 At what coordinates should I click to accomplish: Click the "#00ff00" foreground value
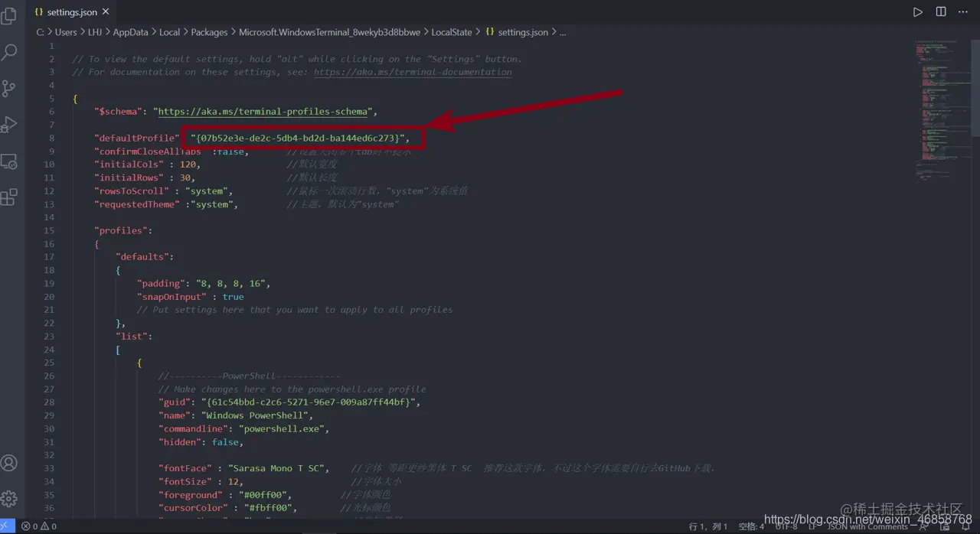[x=263, y=495]
